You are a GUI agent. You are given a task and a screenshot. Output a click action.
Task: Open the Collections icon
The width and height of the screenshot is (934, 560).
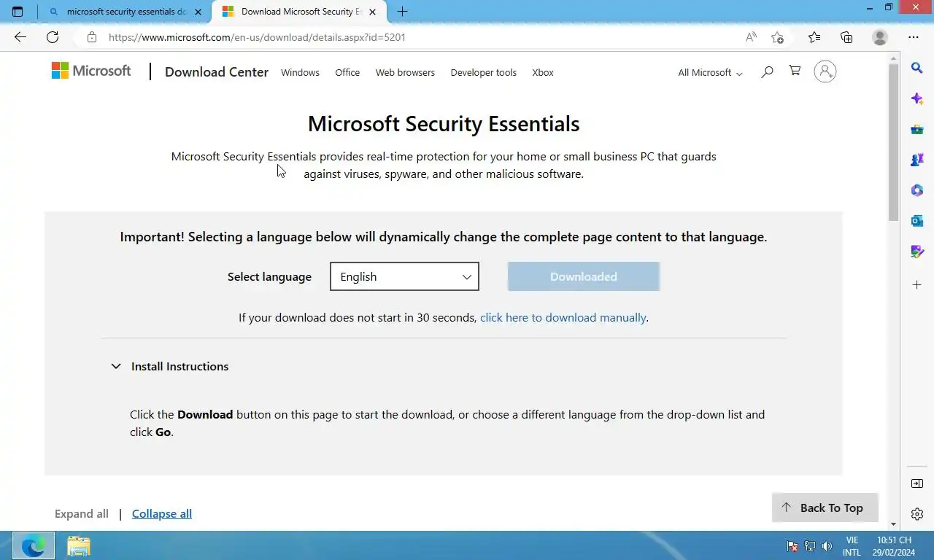click(x=846, y=37)
